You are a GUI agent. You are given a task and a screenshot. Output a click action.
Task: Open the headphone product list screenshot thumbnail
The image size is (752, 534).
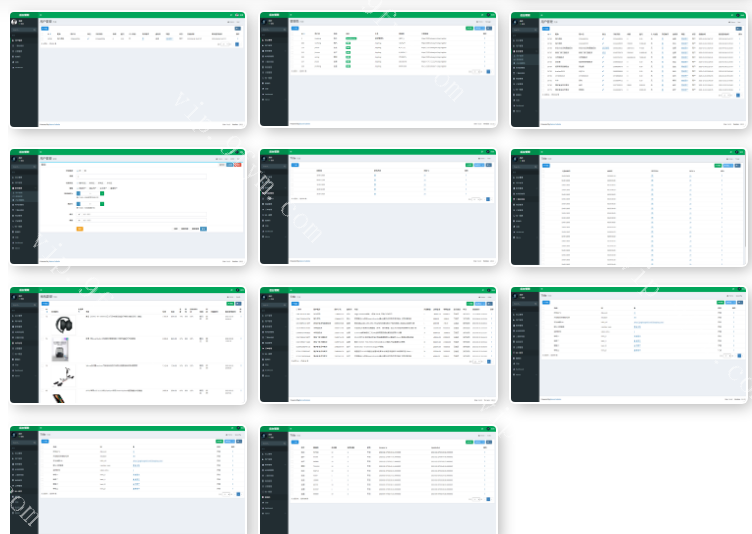pos(128,345)
